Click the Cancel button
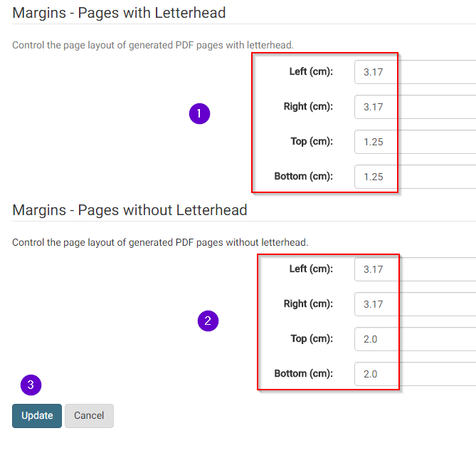This screenshot has width=476, height=453. click(89, 416)
